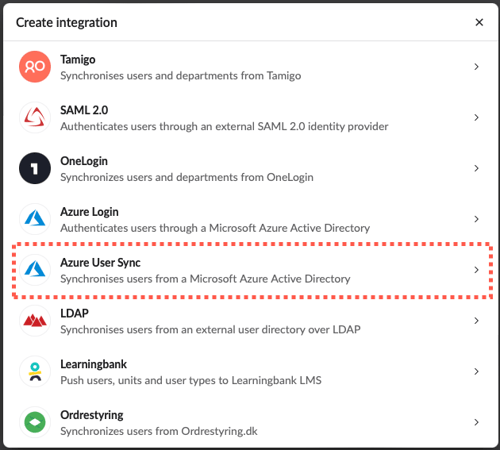Screen dimensions: 500x450
Task: Expand SAML 2.0 using its chevron arrow
Action: 477,117
